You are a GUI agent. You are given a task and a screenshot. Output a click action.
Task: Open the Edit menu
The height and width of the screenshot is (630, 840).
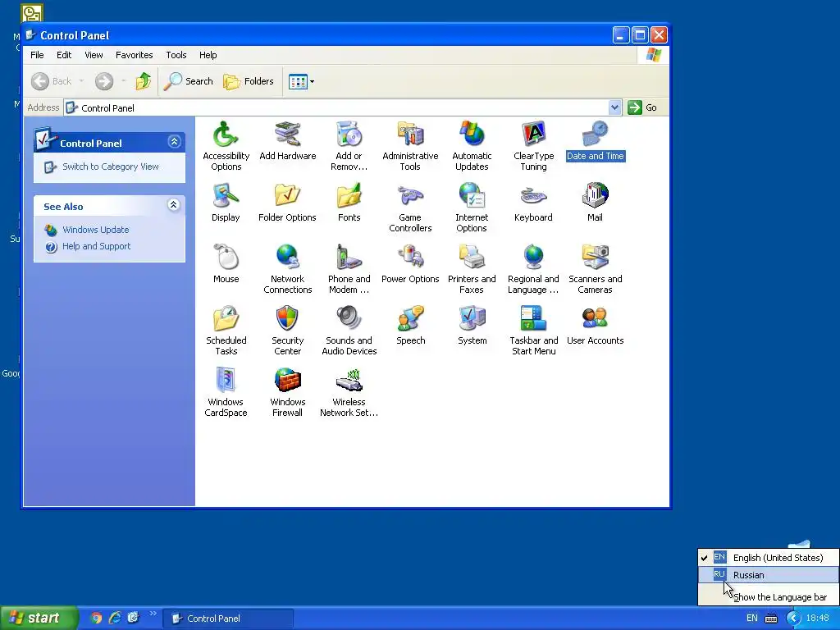[x=64, y=55]
